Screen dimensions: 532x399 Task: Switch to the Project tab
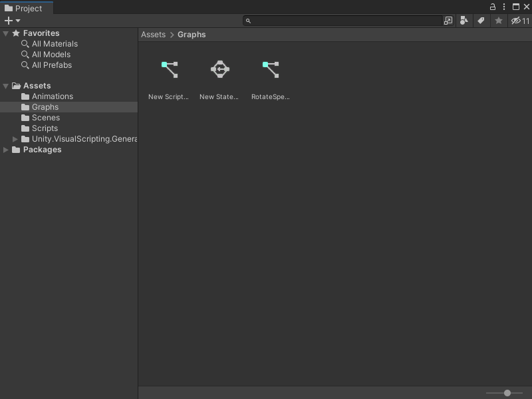27,8
